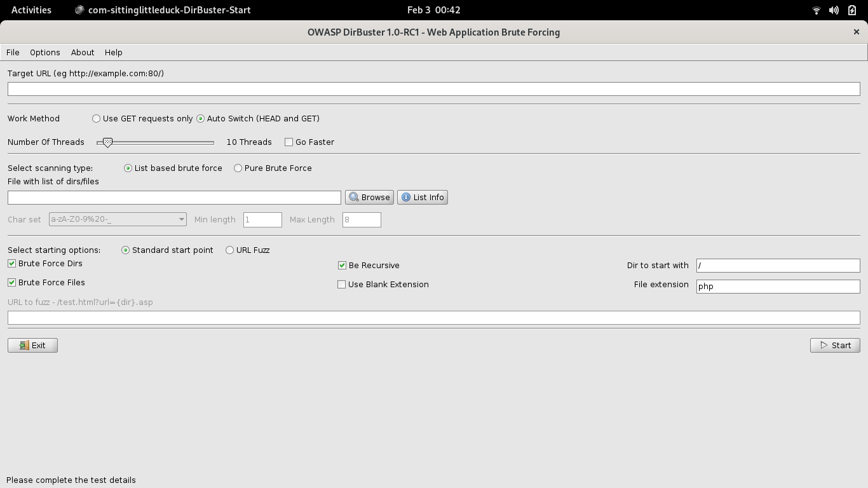The image size is (868, 488).
Task: Click the '10 Threads' label
Action: 249,142
